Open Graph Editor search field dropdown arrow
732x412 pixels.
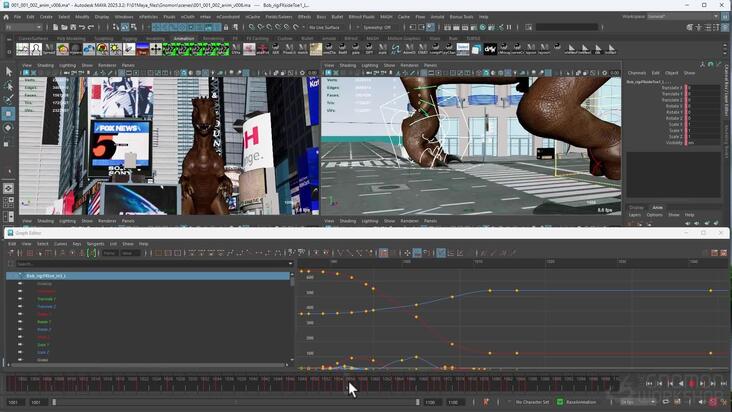pyautogui.click(x=290, y=264)
